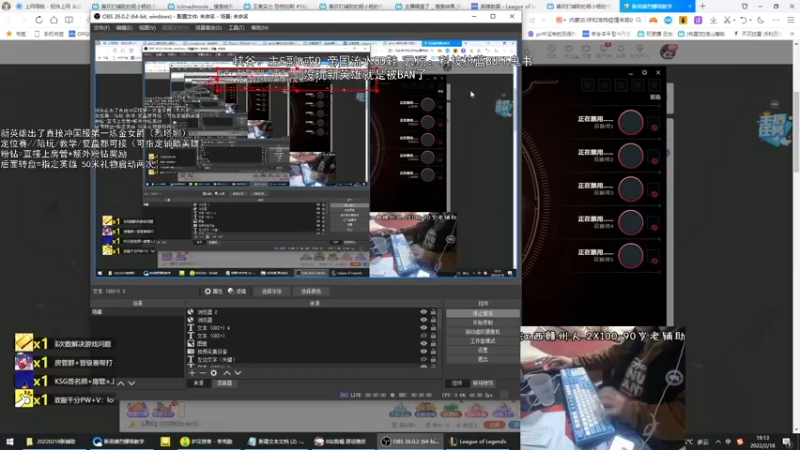
Task: Open 属性 for selected source
Action: (214, 291)
